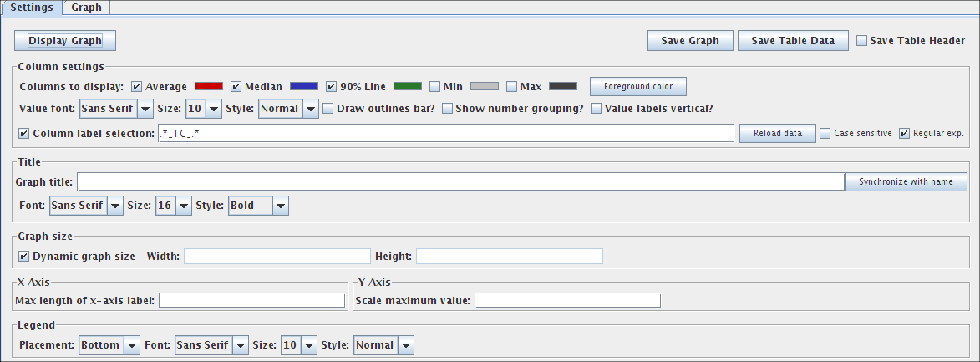Enable the Min column checkbox
The width and height of the screenshot is (980, 362).
click(x=435, y=86)
